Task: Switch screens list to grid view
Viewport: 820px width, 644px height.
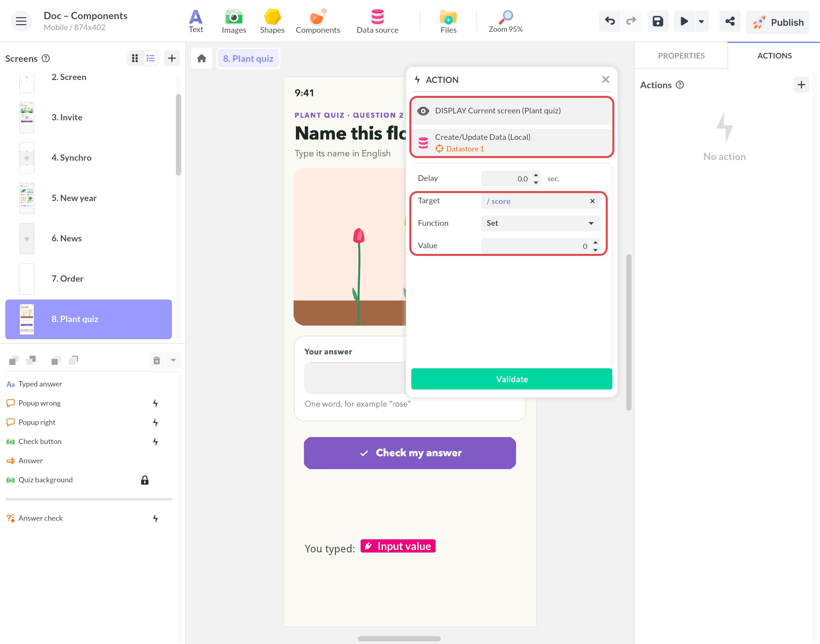Action: click(x=135, y=58)
